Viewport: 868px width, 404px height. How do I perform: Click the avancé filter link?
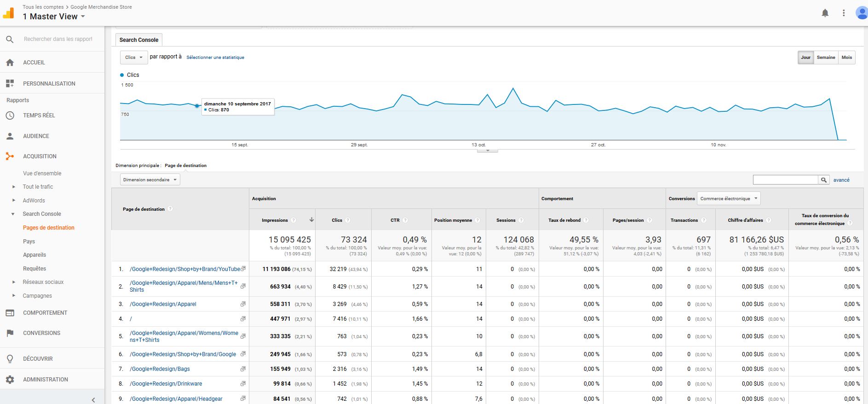point(841,180)
